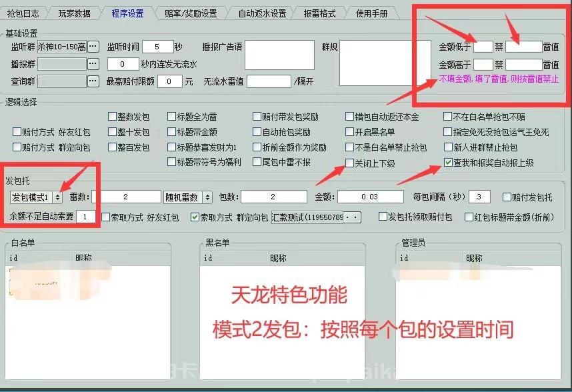Screen dimensions: 572x392
Task: Focus the 金额低于 amount field
Action: (x=483, y=47)
